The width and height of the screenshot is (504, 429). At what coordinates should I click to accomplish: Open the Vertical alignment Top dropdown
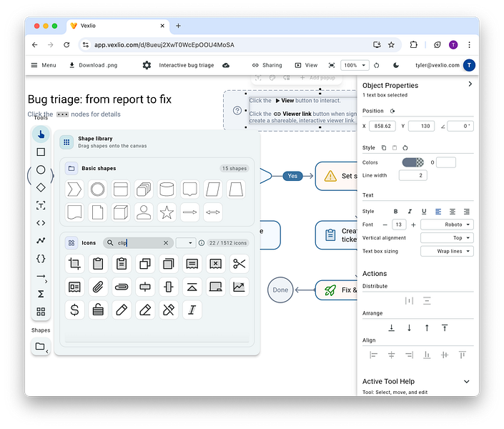447,237
